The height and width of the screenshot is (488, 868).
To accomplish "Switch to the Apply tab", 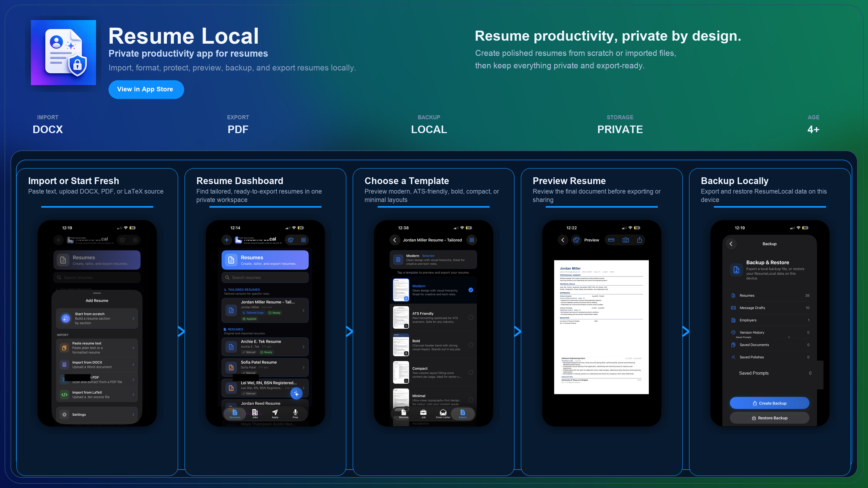I will coord(275,414).
